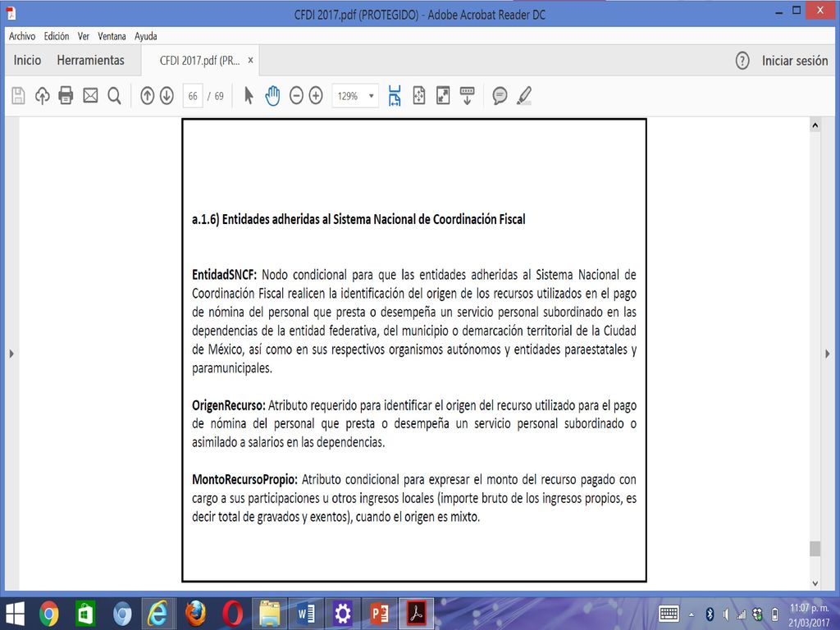
Task: Switch to the Herramientas tab
Action: pyautogui.click(x=90, y=60)
